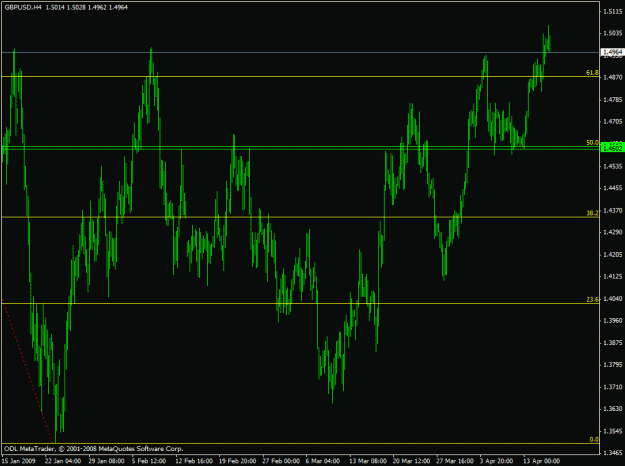Click the 1.4125 price axis label
This screenshot has height=466, width=625.
coord(613,276)
